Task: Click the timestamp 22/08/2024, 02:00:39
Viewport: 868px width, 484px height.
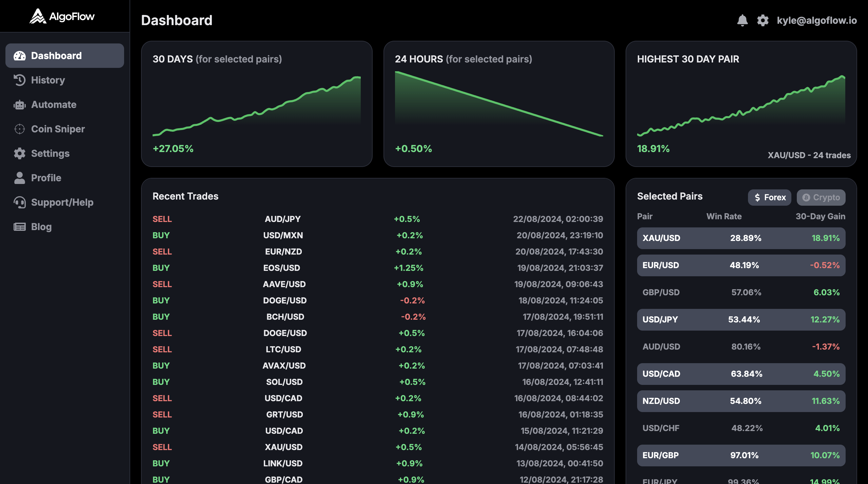Action: coord(558,219)
